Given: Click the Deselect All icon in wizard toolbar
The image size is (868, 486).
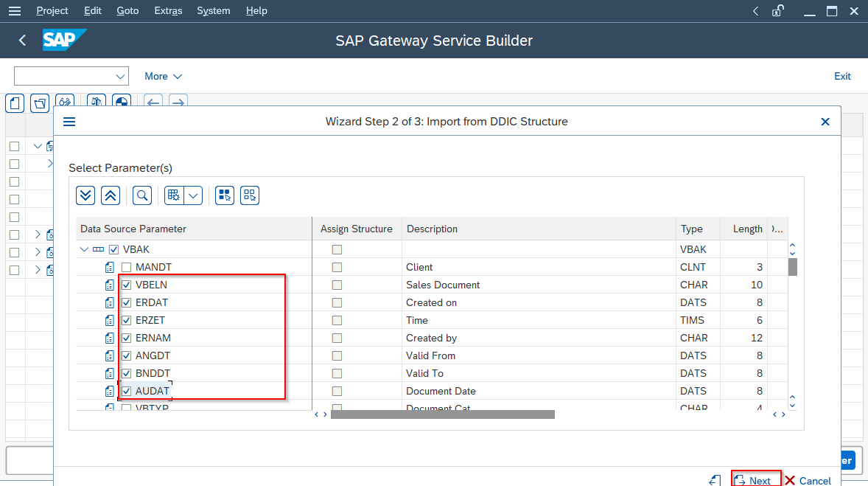Looking at the screenshot, I should pyautogui.click(x=250, y=195).
